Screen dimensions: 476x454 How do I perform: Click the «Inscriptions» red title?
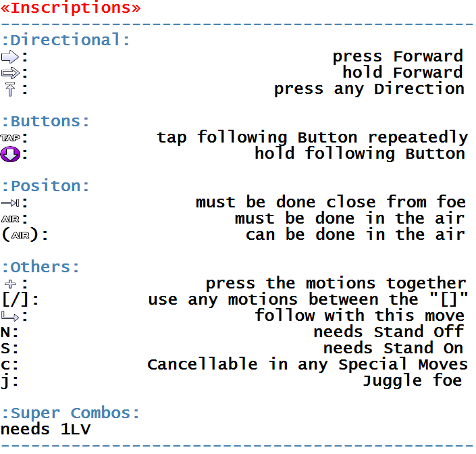[x=71, y=7]
